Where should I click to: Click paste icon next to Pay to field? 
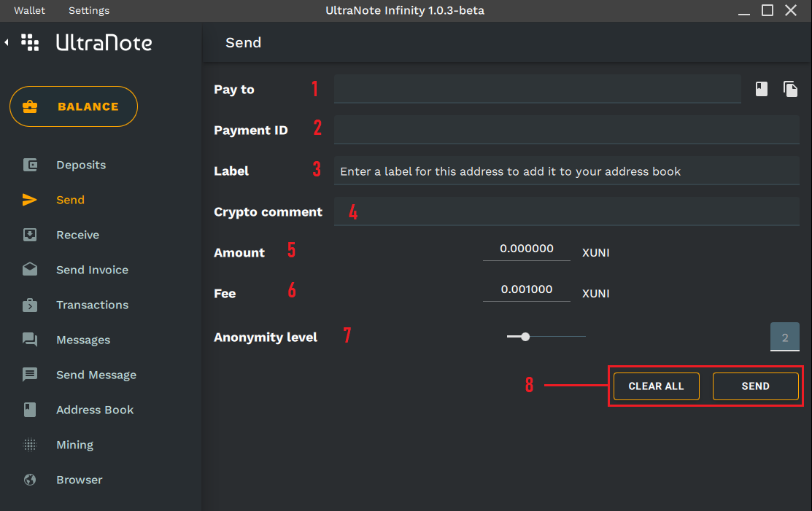[790, 89]
